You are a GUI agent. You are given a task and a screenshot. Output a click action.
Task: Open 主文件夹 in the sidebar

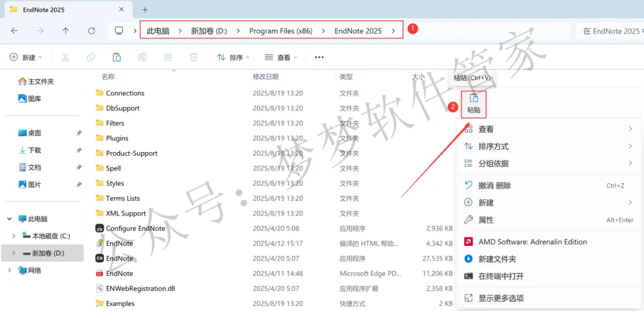36,81
